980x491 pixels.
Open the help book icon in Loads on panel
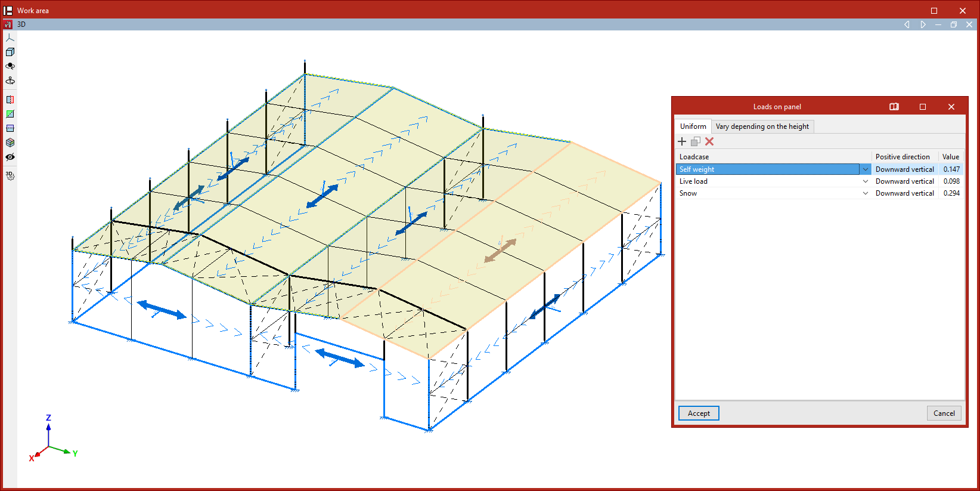coord(894,107)
